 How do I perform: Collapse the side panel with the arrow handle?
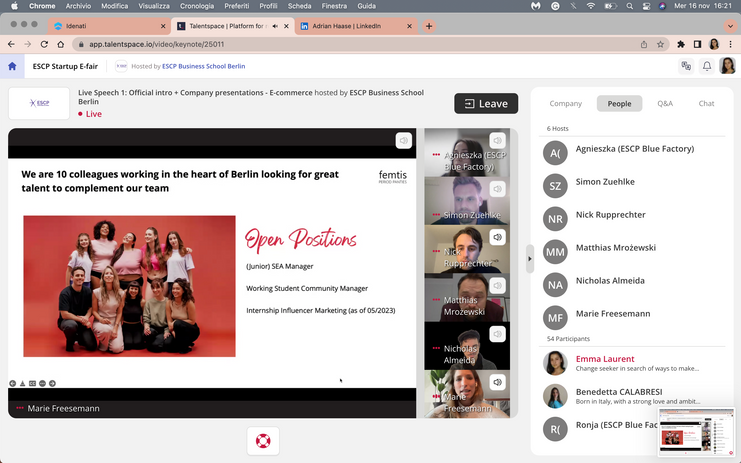(x=530, y=259)
